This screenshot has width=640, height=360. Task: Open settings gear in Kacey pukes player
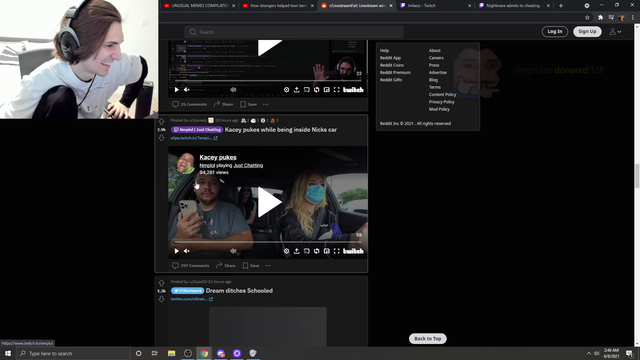click(x=287, y=251)
